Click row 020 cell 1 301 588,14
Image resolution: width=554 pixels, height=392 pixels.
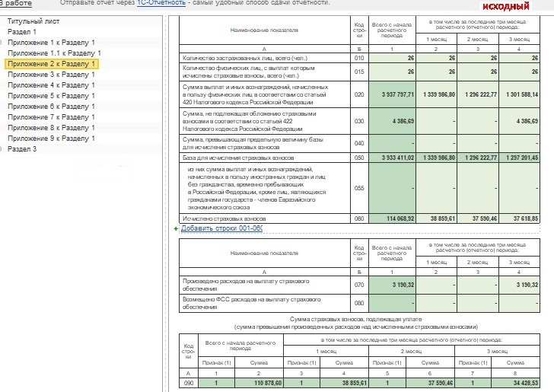pos(519,94)
